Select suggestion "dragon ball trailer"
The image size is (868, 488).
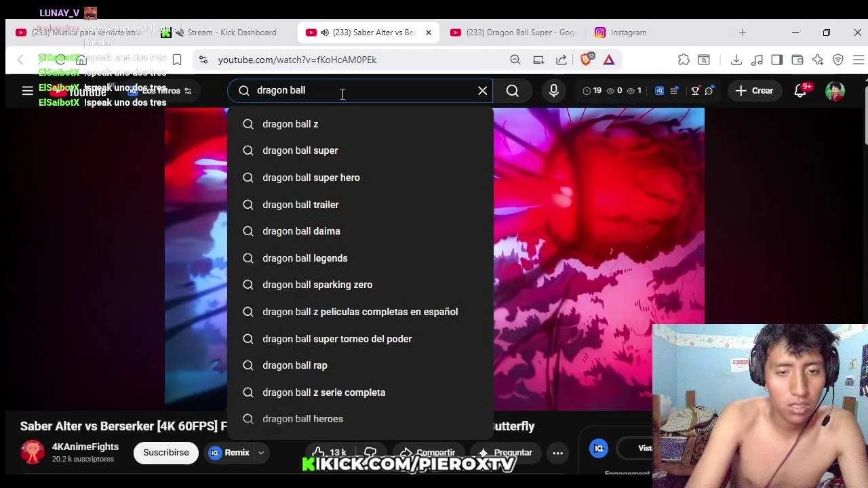tap(361, 205)
